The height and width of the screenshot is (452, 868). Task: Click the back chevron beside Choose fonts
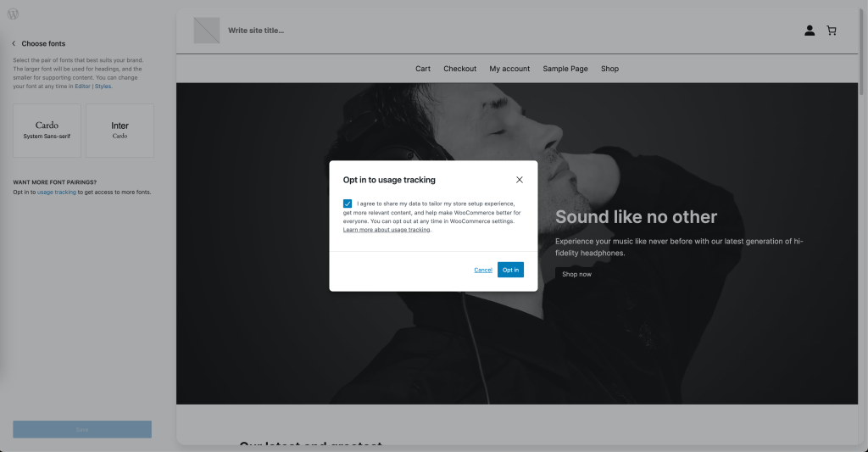pyautogui.click(x=14, y=43)
